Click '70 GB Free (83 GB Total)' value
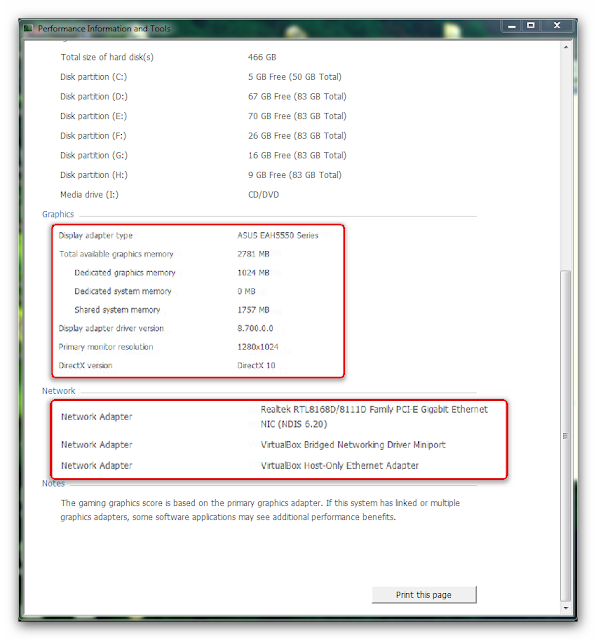Image resolution: width=596 pixels, height=640 pixels. (297, 116)
